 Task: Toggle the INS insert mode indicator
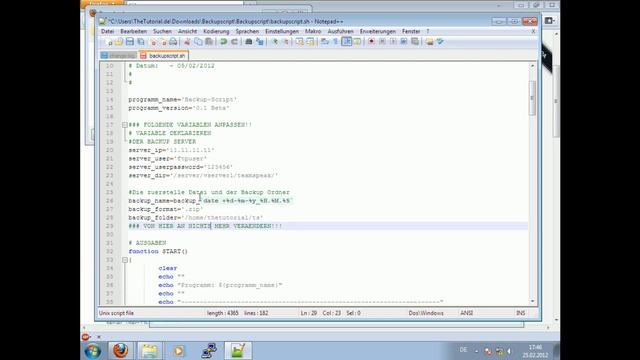[x=520, y=313]
